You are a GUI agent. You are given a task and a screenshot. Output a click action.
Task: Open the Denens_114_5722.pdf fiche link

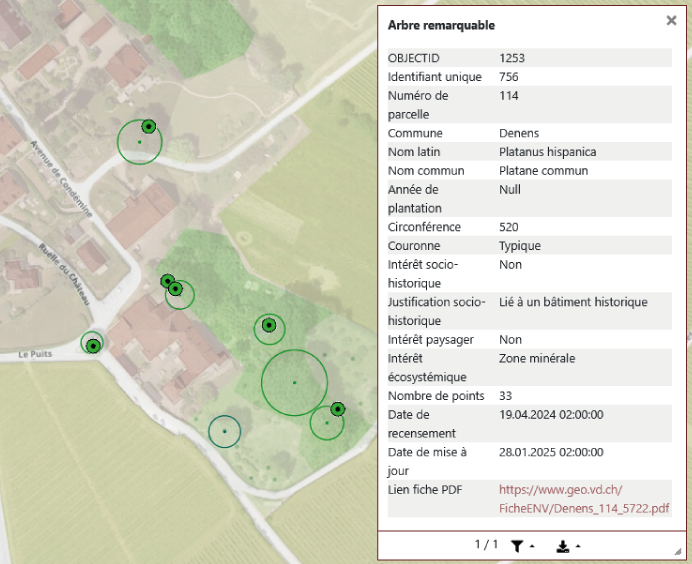[x=584, y=499]
